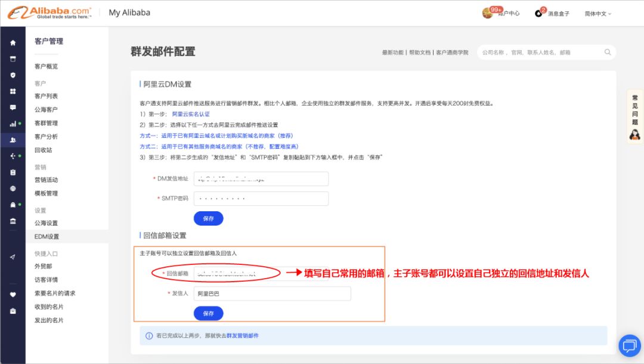Open the chat widget at bottom right
The image size is (644, 364).
[x=630, y=346]
